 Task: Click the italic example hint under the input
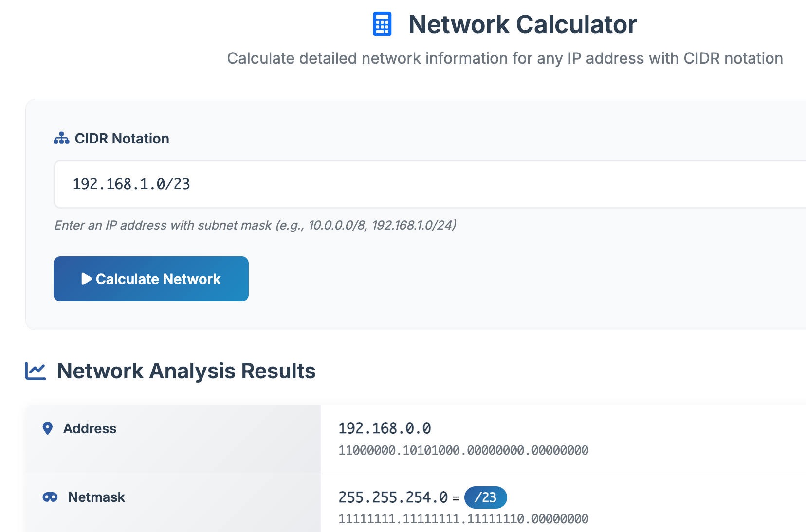pyautogui.click(x=255, y=225)
